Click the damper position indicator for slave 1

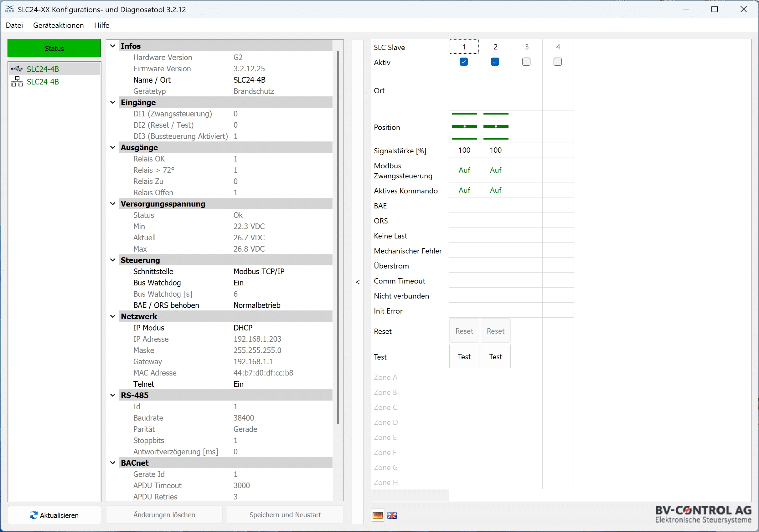click(x=464, y=126)
